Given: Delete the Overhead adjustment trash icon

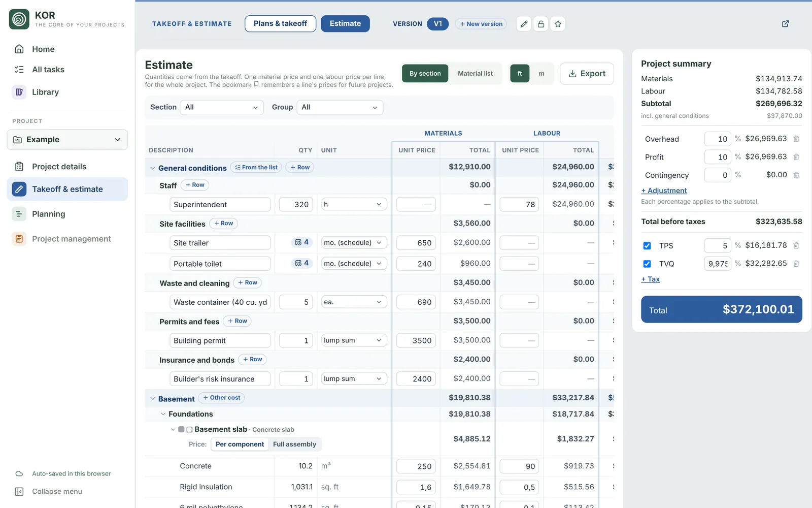Looking at the screenshot, I should click(796, 139).
